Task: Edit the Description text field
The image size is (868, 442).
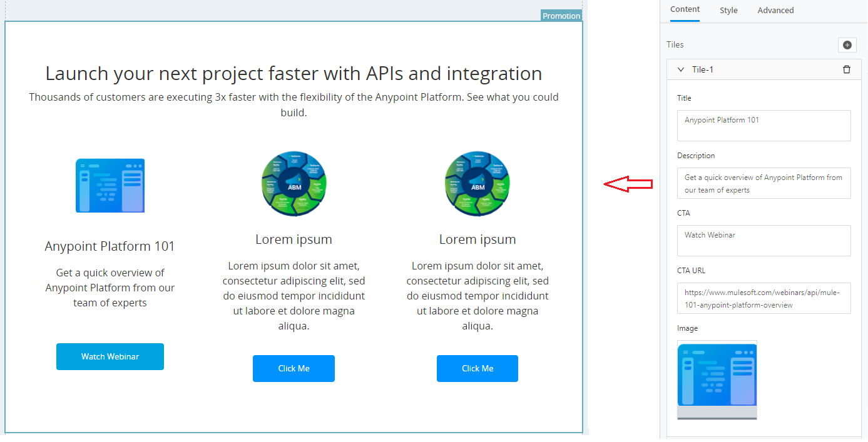Action: 763,183
